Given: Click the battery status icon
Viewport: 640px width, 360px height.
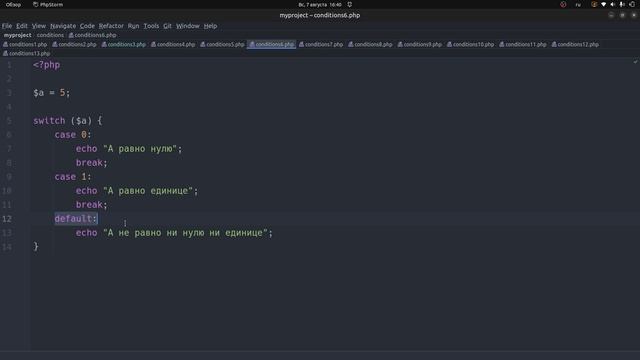Looking at the screenshot, I should [x=622, y=4].
